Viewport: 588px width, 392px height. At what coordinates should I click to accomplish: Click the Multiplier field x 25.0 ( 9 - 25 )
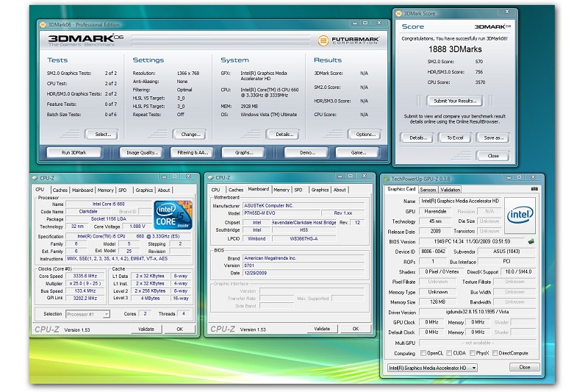click(x=85, y=283)
